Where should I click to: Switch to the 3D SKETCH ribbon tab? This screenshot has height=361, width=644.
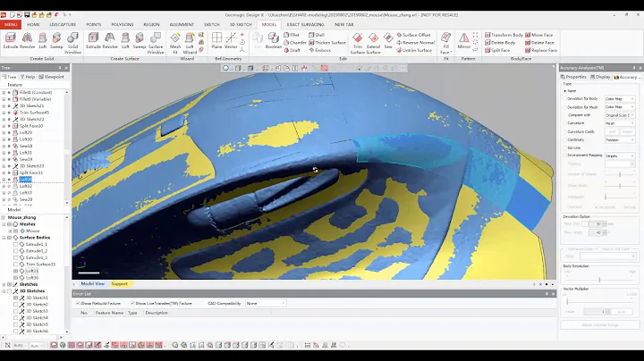(x=241, y=25)
